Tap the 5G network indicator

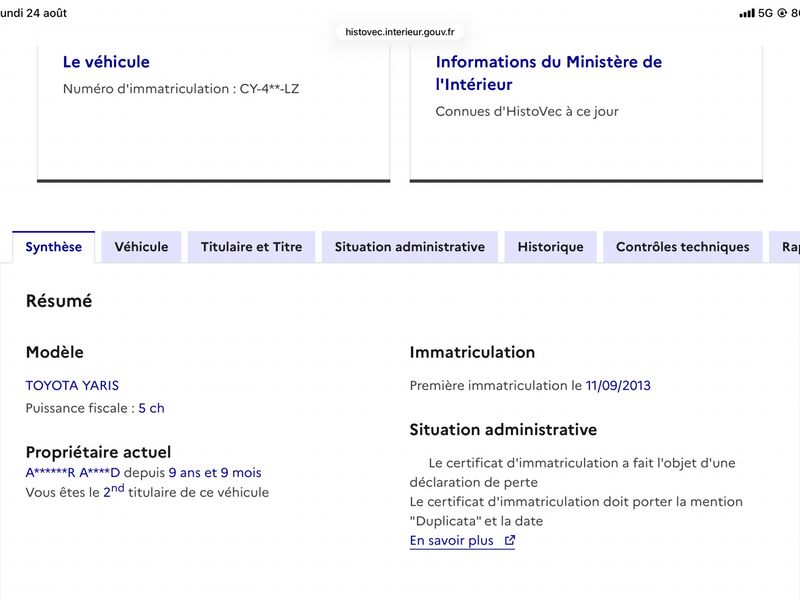[766, 13]
